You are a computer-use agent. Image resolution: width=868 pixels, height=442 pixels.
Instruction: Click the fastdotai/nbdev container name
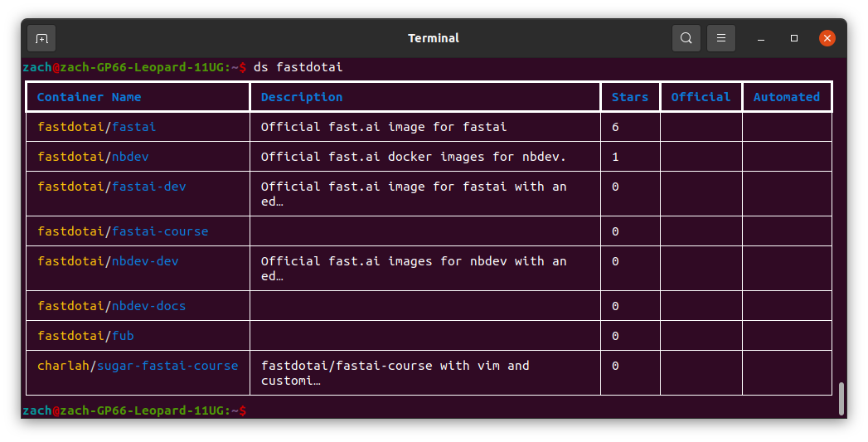(x=93, y=157)
